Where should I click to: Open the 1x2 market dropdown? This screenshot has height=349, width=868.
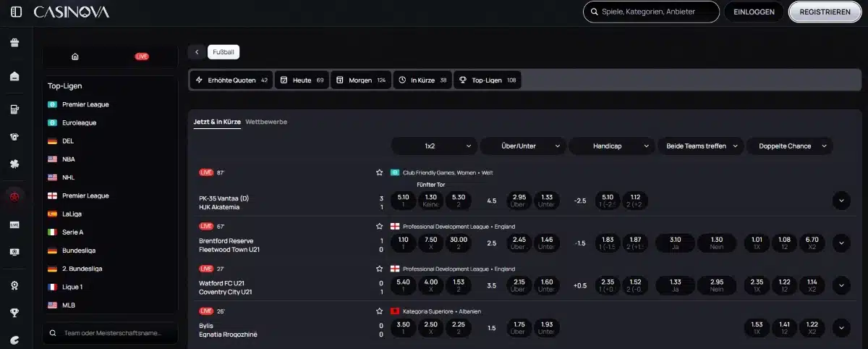tap(434, 146)
